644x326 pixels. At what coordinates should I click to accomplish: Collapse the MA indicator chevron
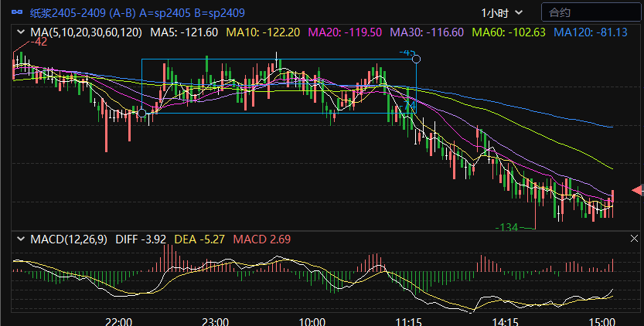click(x=19, y=32)
